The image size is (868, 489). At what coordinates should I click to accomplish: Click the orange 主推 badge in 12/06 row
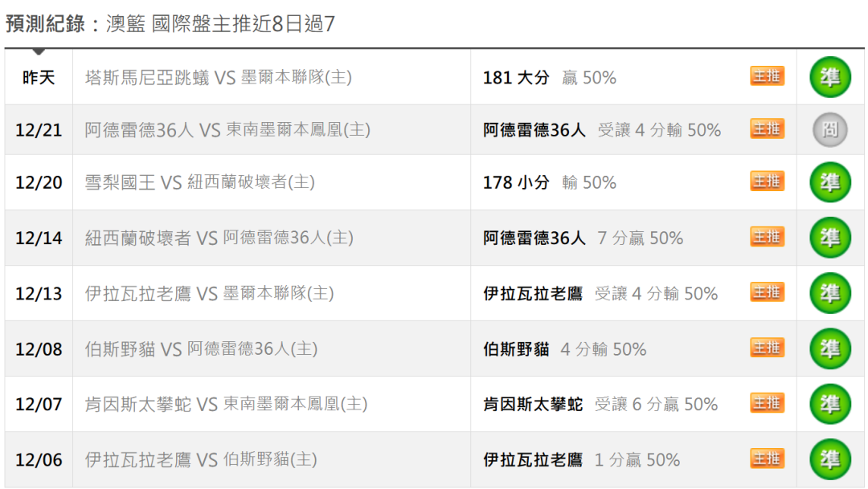tap(768, 458)
